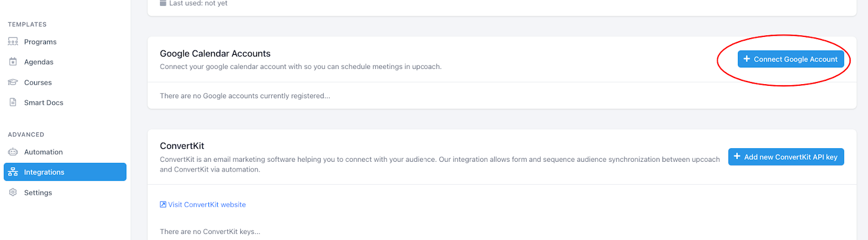
Task: Click the plus icon on ConvertKit API key button
Action: 737,157
